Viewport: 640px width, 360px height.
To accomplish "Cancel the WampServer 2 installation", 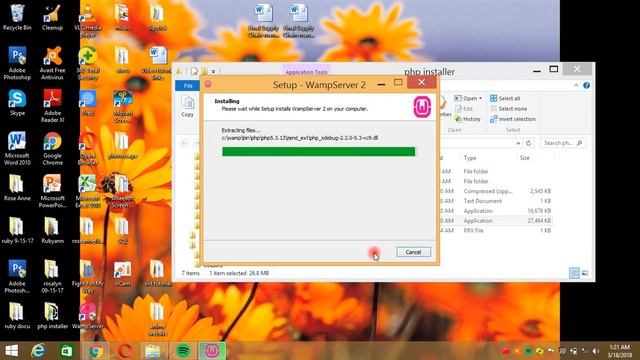I will [413, 252].
